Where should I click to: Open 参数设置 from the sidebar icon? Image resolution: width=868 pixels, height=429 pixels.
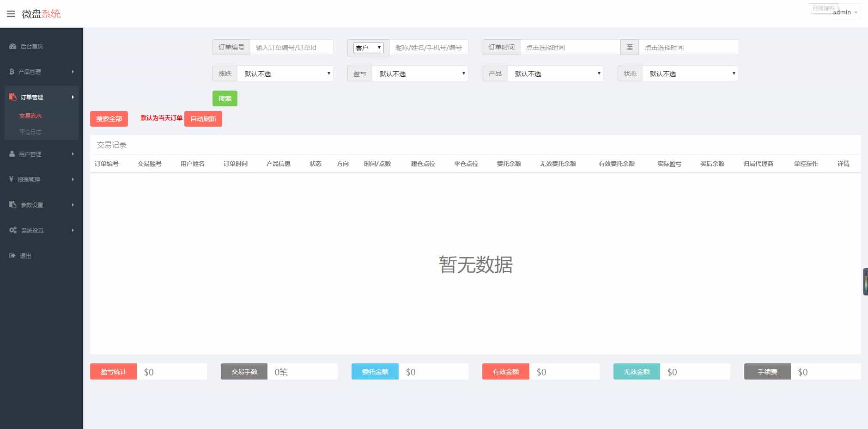click(12, 205)
